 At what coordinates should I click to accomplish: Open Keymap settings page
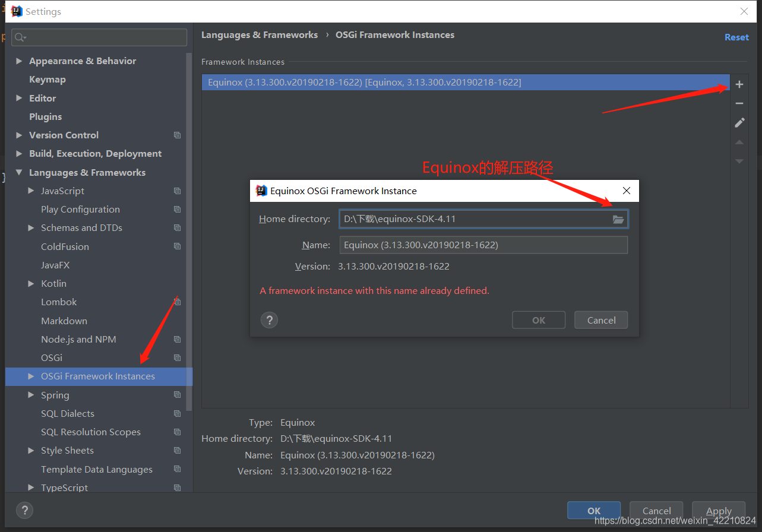[48, 80]
